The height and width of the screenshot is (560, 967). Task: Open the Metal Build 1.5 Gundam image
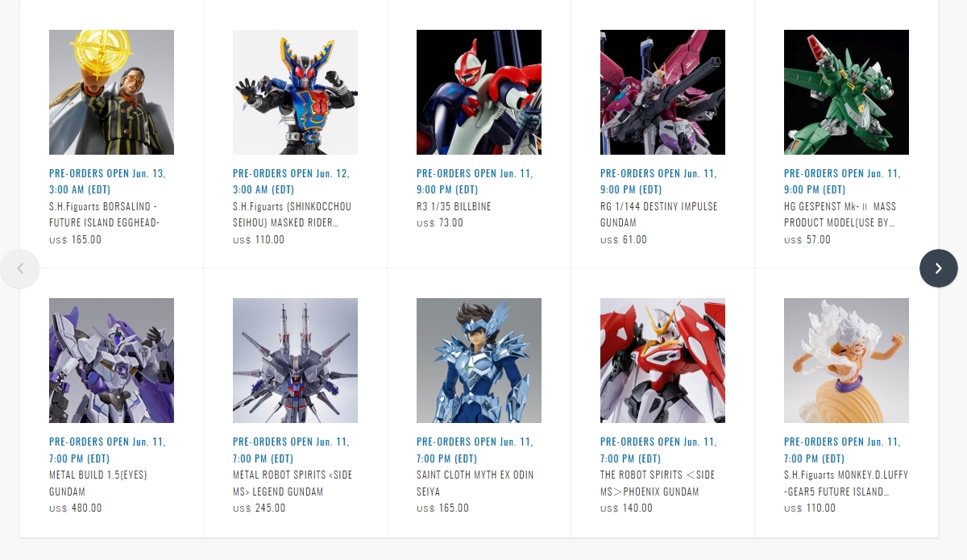pos(111,360)
